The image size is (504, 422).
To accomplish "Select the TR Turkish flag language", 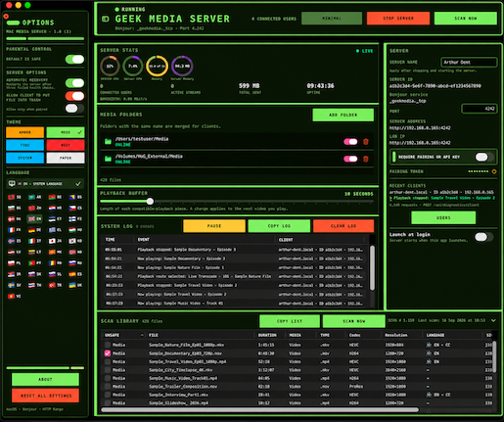I will [x=56, y=285].
